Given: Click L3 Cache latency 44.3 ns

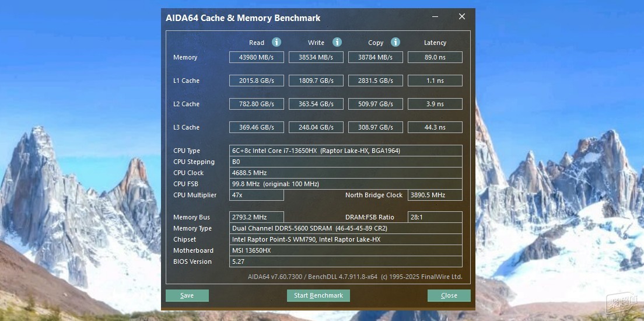Looking at the screenshot, I should pyautogui.click(x=435, y=127).
